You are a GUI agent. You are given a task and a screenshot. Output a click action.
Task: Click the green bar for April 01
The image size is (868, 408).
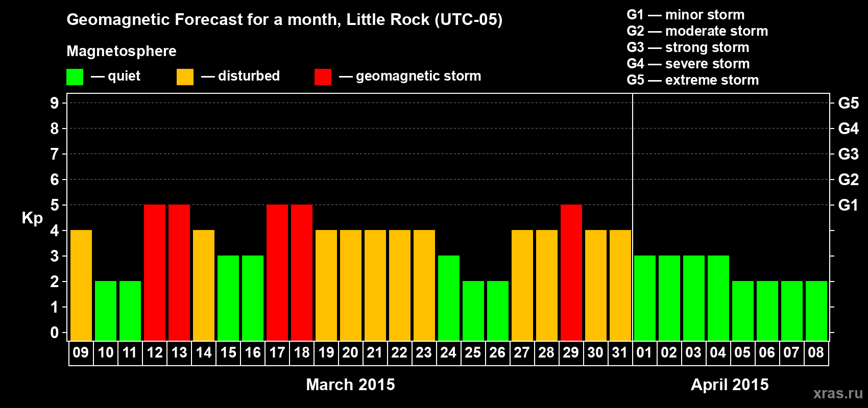point(645,298)
